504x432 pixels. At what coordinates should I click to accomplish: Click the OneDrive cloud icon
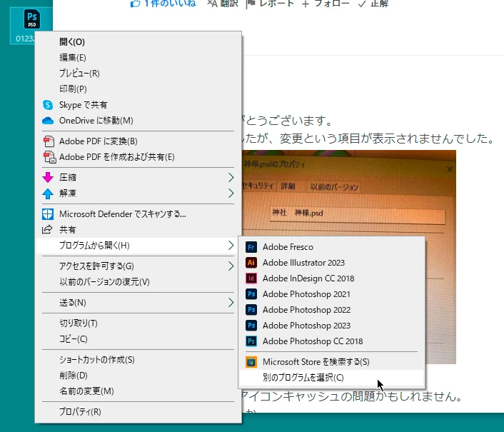pos(48,121)
